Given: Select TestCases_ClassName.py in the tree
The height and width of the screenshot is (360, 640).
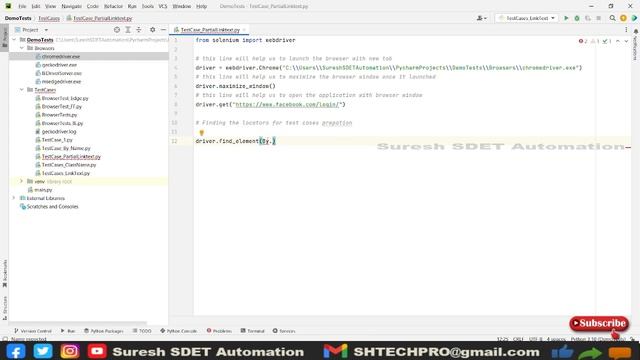Looking at the screenshot, I should click(x=69, y=165).
